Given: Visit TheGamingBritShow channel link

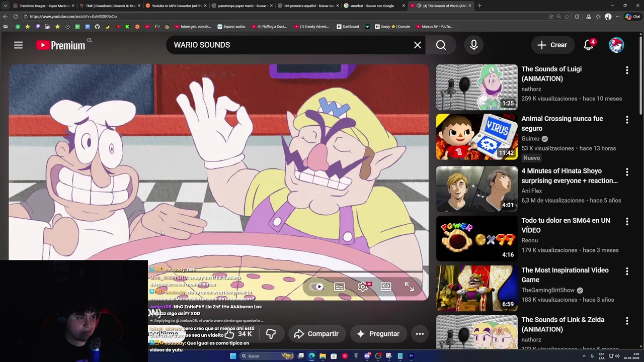Looking at the screenshot, I should (548, 290).
